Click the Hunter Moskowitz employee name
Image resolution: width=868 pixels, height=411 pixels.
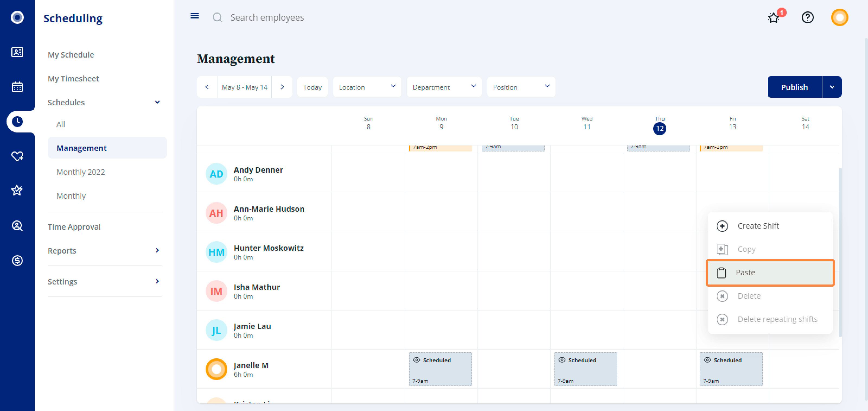(269, 248)
